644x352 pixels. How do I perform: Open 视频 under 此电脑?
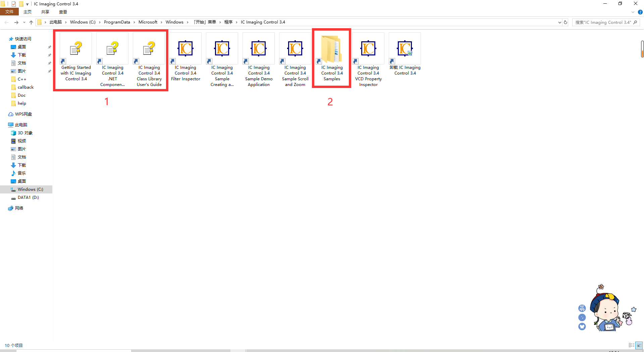tap(22, 141)
